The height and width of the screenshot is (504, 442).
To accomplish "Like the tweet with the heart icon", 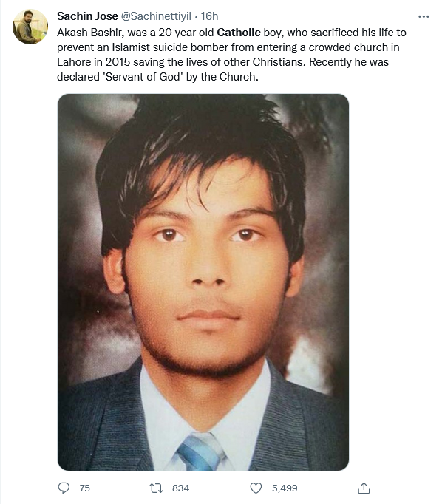I will [x=256, y=488].
